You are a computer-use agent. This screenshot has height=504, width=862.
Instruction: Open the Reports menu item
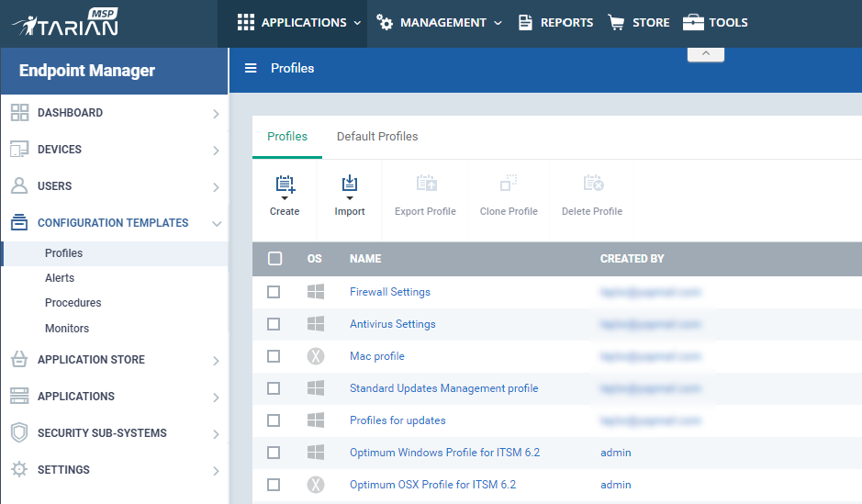[555, 23]
